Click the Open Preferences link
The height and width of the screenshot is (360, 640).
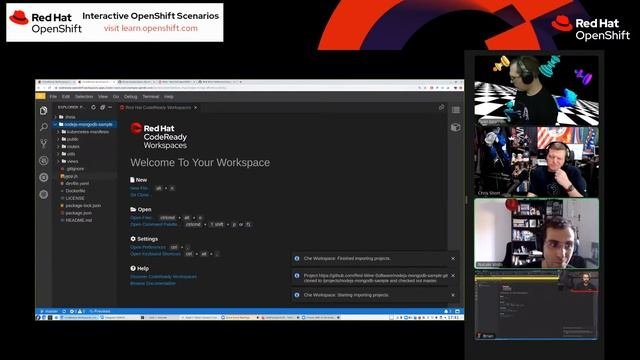[x=148, y=247]
